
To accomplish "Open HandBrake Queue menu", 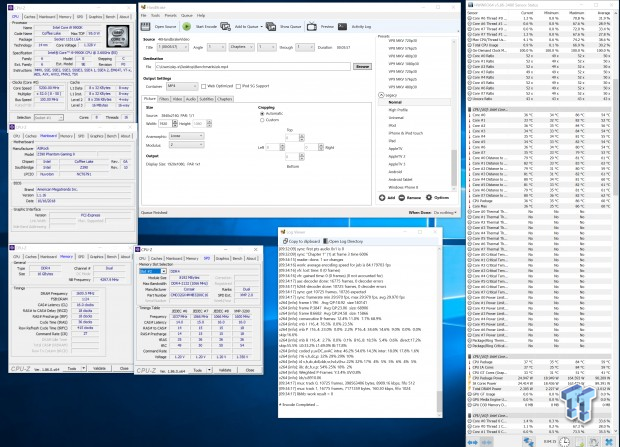I will pos(187,15).
